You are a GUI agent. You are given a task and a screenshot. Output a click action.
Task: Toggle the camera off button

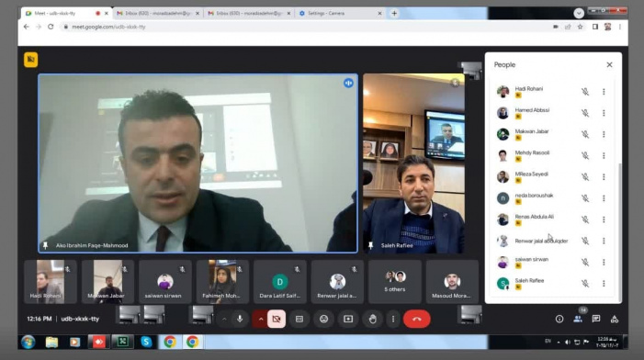click(x=277, y=319)
